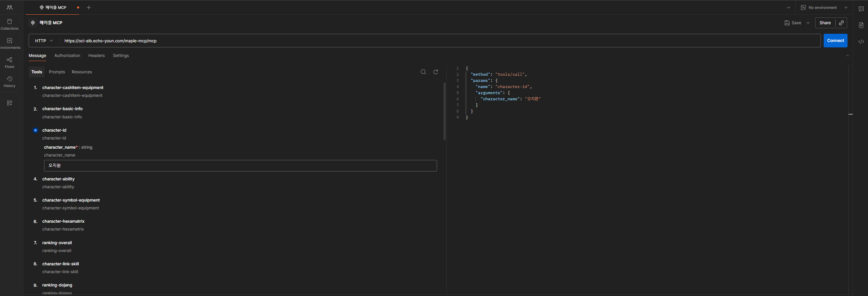Click the tools list vertical scrollbar
This screenshot has width=868, height=296.
444,111
